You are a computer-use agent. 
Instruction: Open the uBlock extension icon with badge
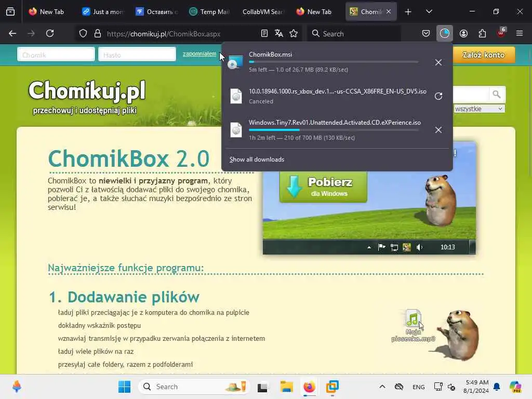click(501, 33)
